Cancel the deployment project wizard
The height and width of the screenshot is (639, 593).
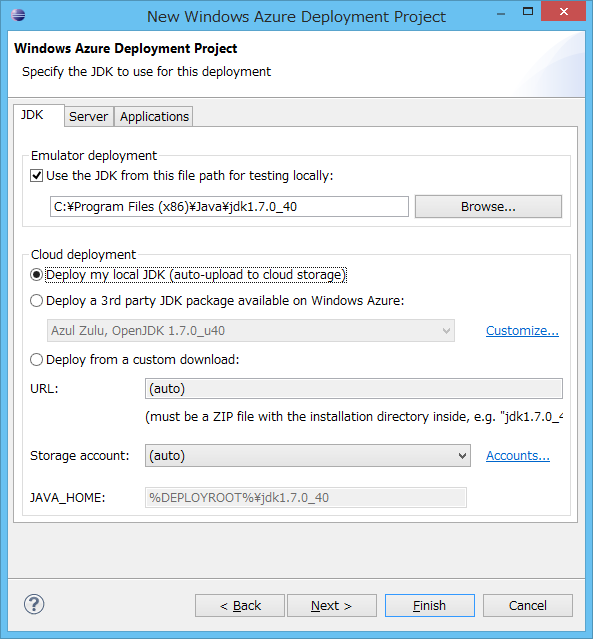pos(528,606)
